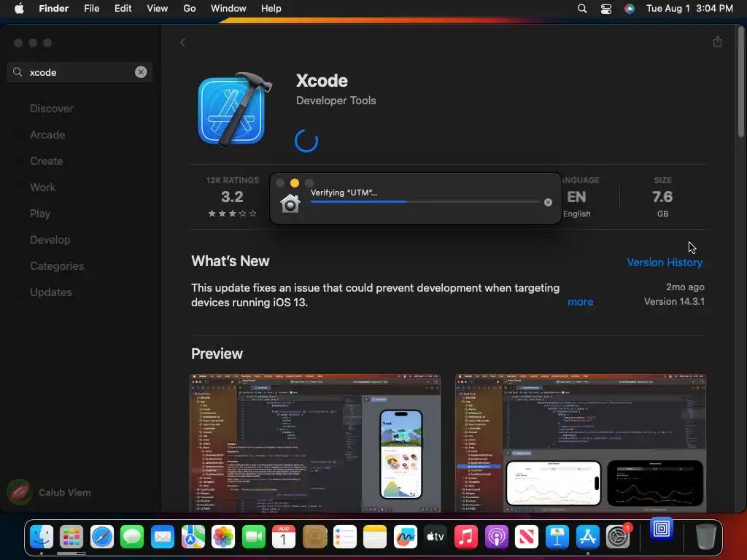747x560 pixels.
Task: Open the Go menu
Action: click(x=190, y=9)
